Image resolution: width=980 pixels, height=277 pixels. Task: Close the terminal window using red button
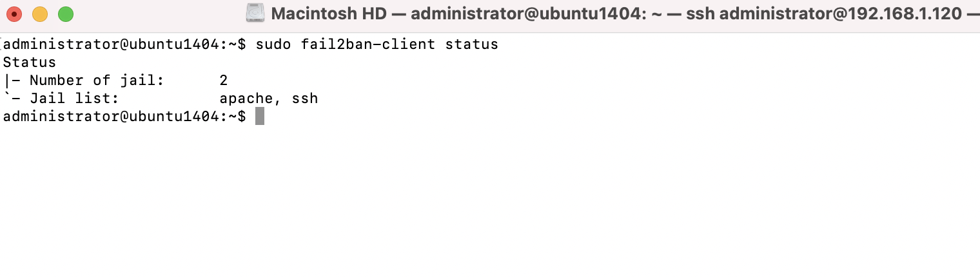[x=14, y=14]
